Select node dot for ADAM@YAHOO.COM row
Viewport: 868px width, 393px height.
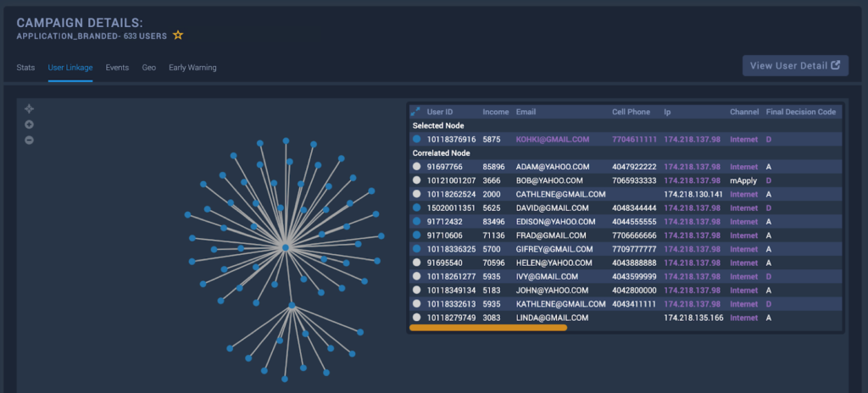pos(417,167)
